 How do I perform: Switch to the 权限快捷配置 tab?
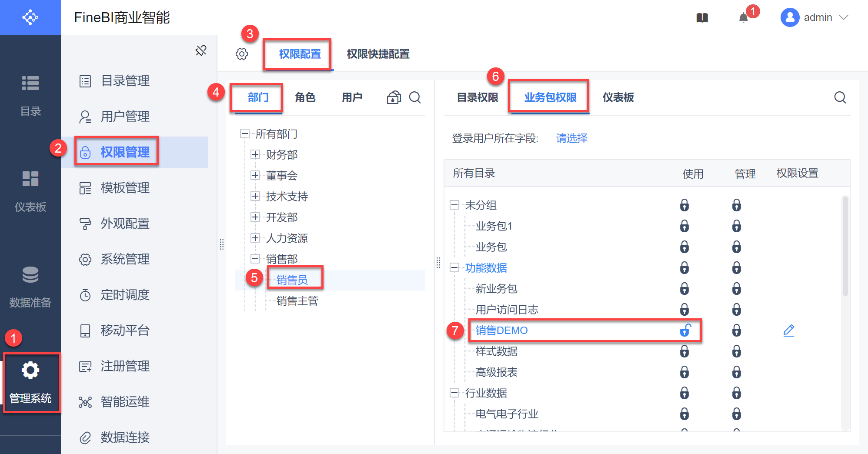coord(378,54)
